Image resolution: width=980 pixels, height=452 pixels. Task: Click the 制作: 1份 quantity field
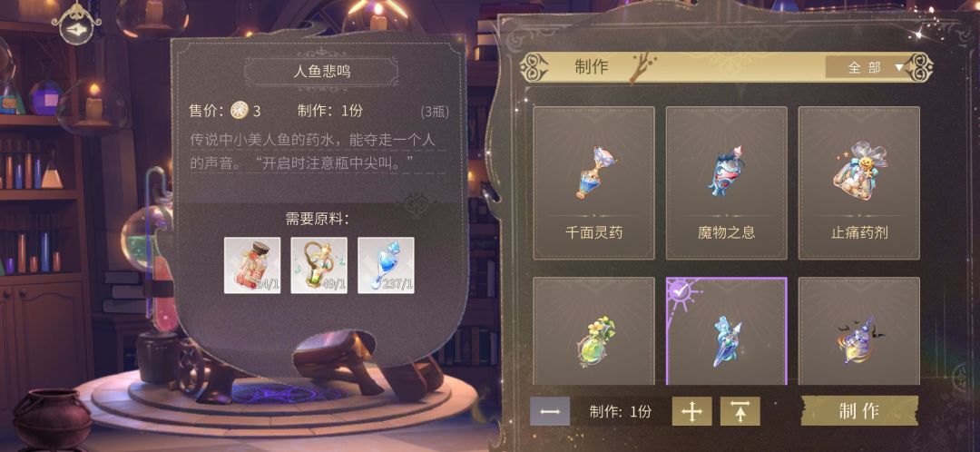[x=621, y=411]
